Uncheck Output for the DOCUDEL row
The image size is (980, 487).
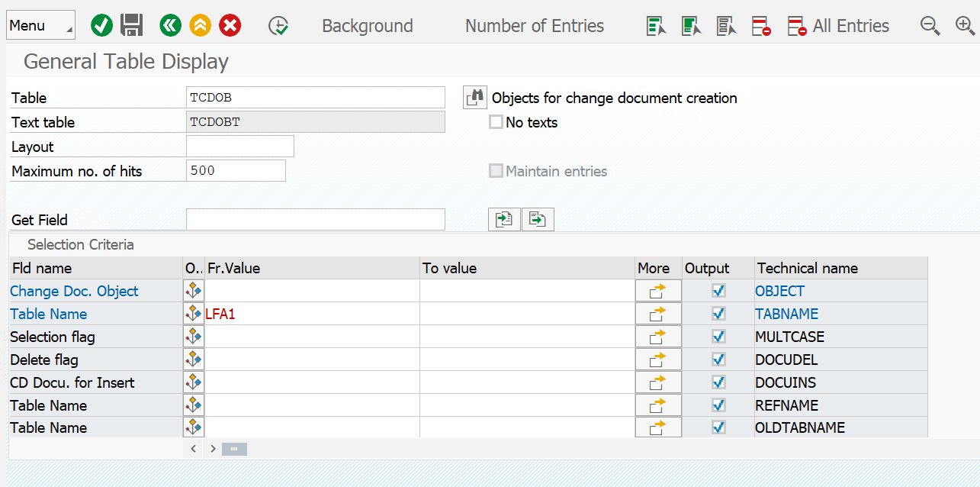pyautogui.click(x=718, y=359)
